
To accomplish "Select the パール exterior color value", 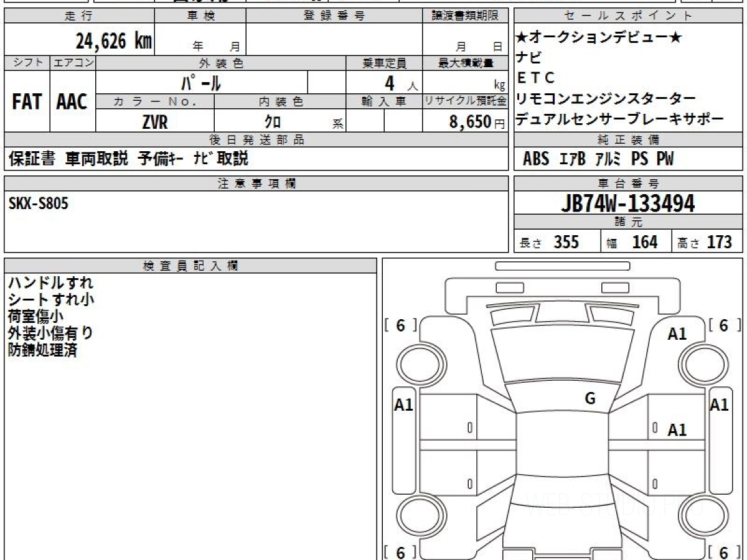I will tap(200, 82).
